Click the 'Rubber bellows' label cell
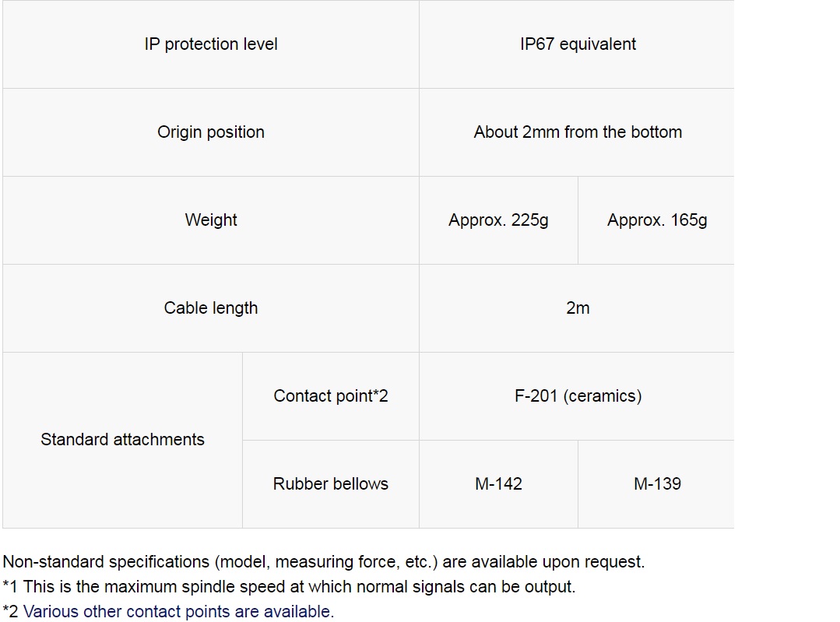Image resolution: width=840 pixels, height=622 pixels. [x=331, y=484]
